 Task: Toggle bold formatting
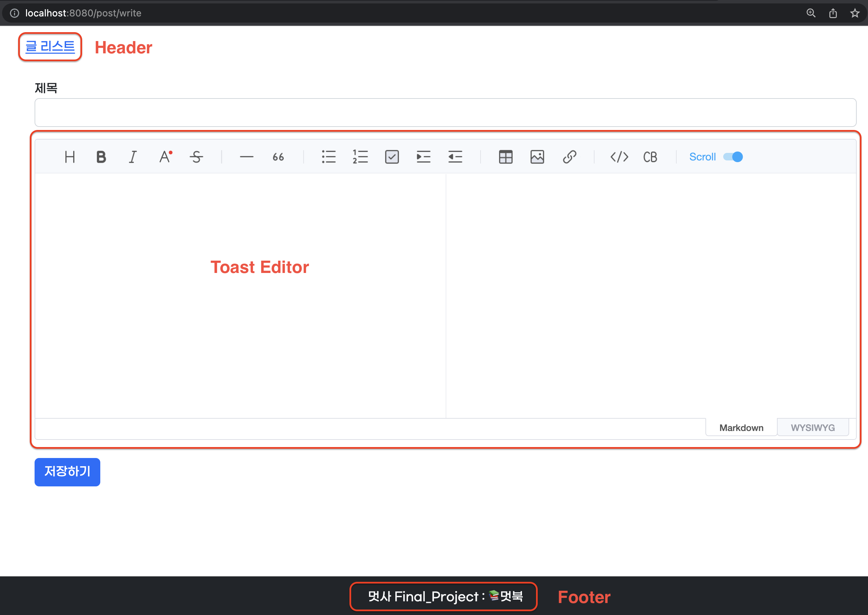point(101,157)
